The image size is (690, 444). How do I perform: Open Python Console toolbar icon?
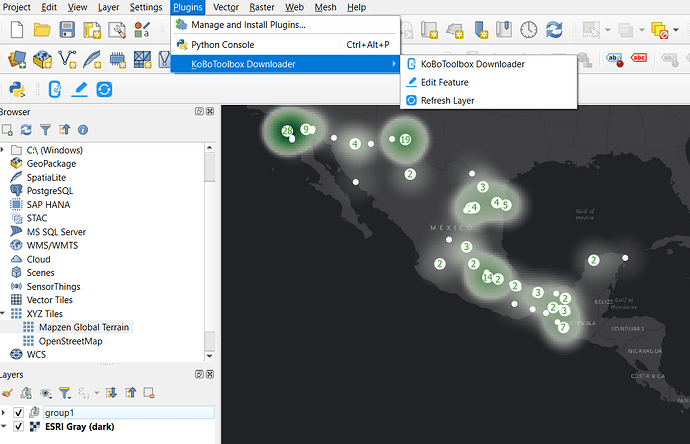tap(17, 89)
